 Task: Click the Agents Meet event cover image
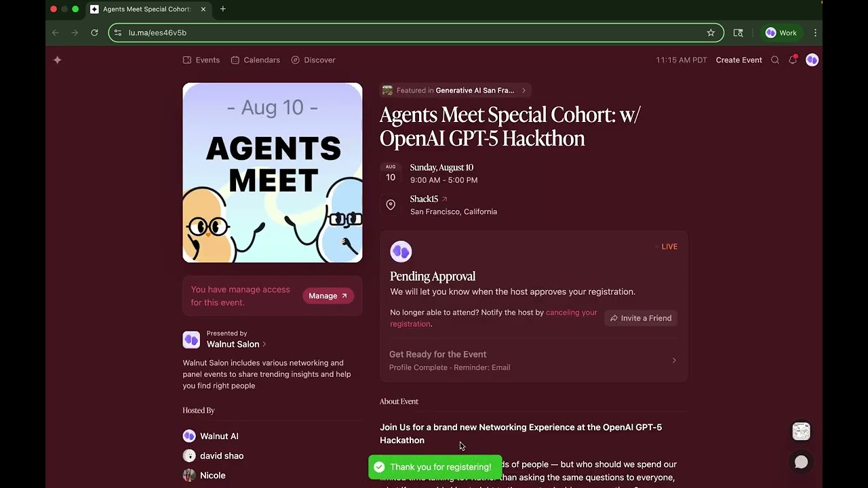(273, 173)
